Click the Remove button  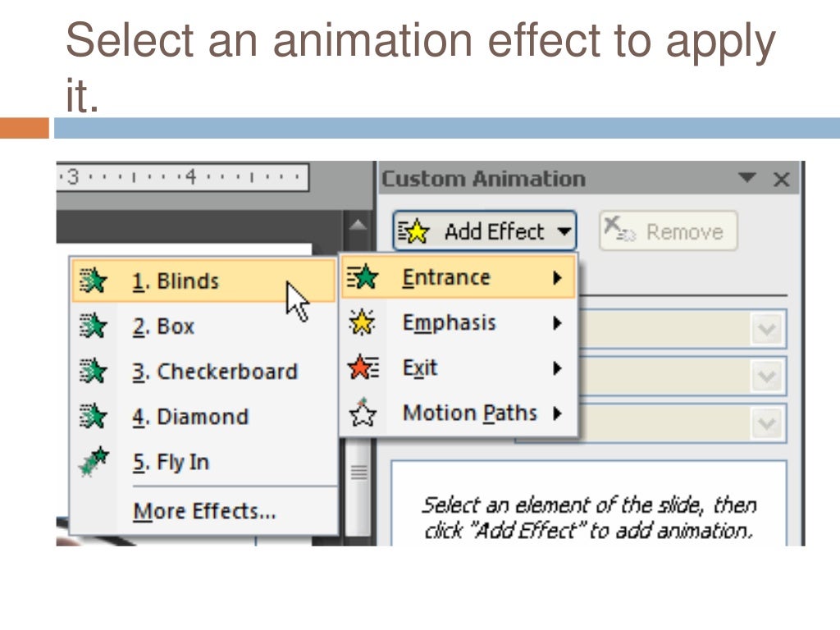tap(668, 231)
